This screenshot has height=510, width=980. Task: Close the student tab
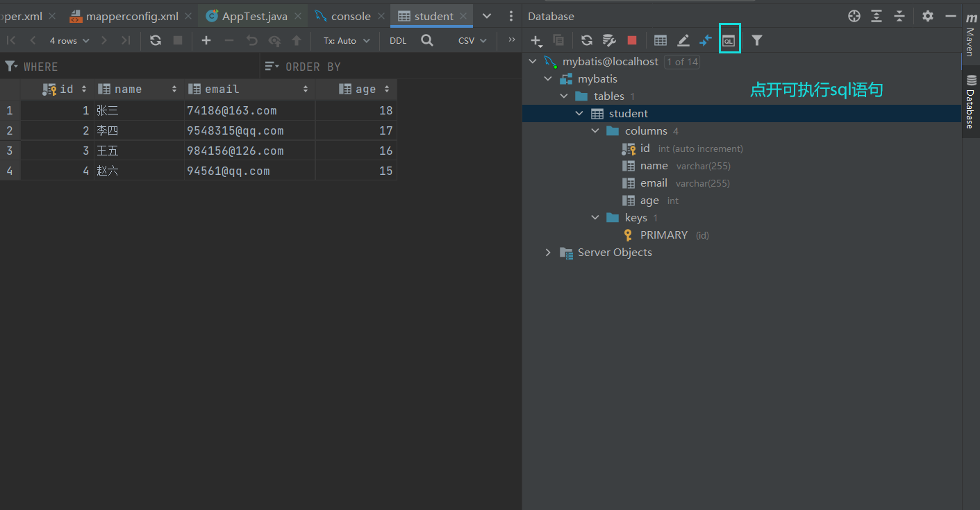point(464,16)
